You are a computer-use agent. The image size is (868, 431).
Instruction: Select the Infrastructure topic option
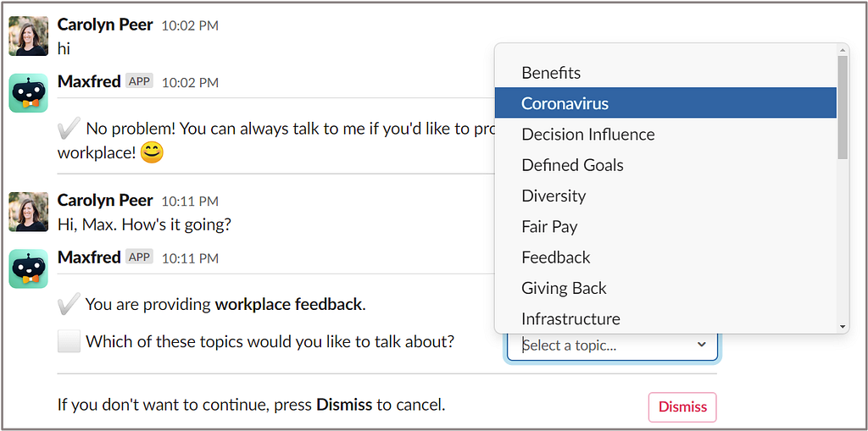[665, 318]
